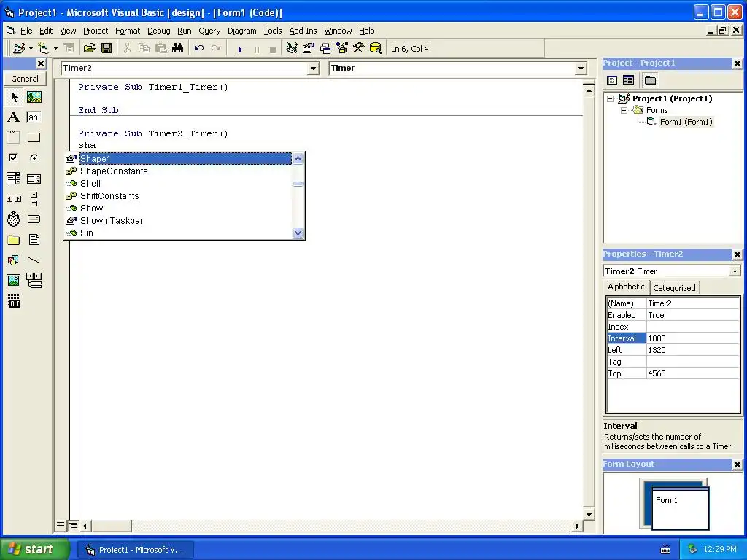Click the Find binoculars icon
Image resolution: width=747 pixels, height=560 pixels.
(178, 49)
